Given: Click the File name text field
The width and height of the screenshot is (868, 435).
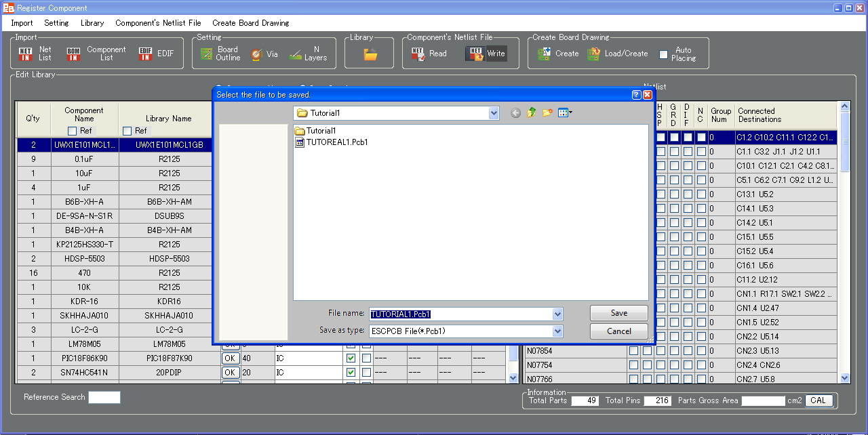Looking at the screenshot, I should [460, 314].
